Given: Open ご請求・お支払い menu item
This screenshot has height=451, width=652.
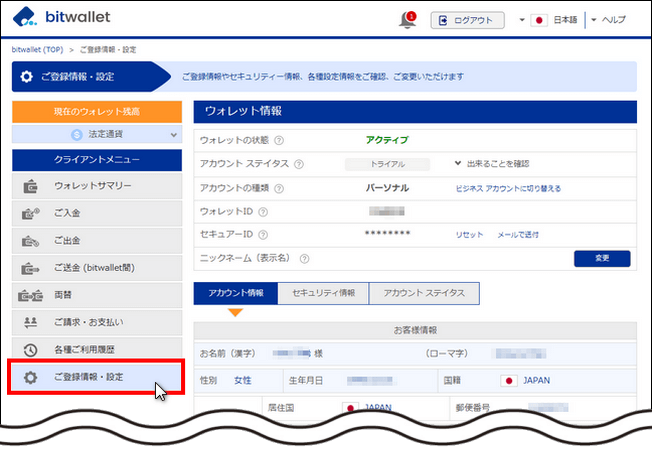Looking at the screenshot, I should pos(97,322).
